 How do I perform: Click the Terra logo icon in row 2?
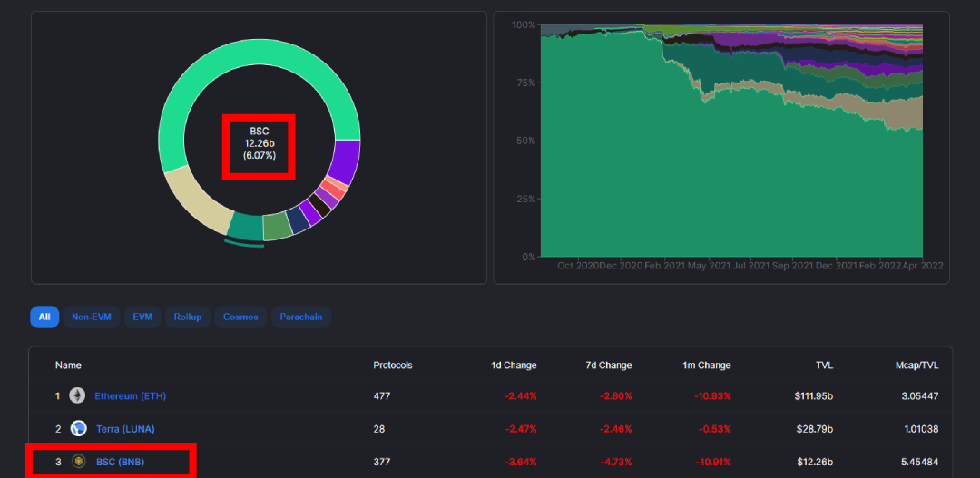pos(78,429)
